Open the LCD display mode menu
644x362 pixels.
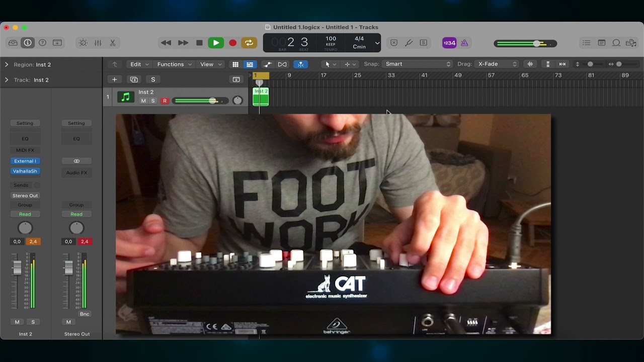coord(377,43)
